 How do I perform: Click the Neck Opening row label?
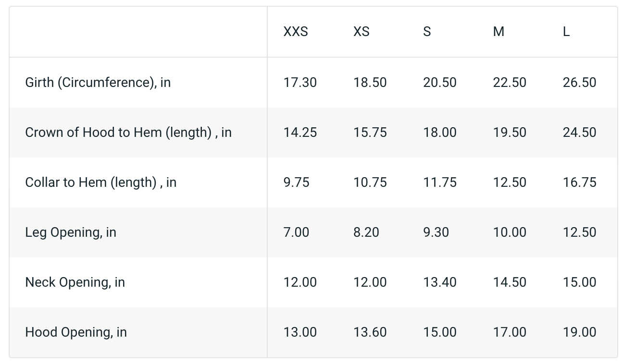(75, 282)
